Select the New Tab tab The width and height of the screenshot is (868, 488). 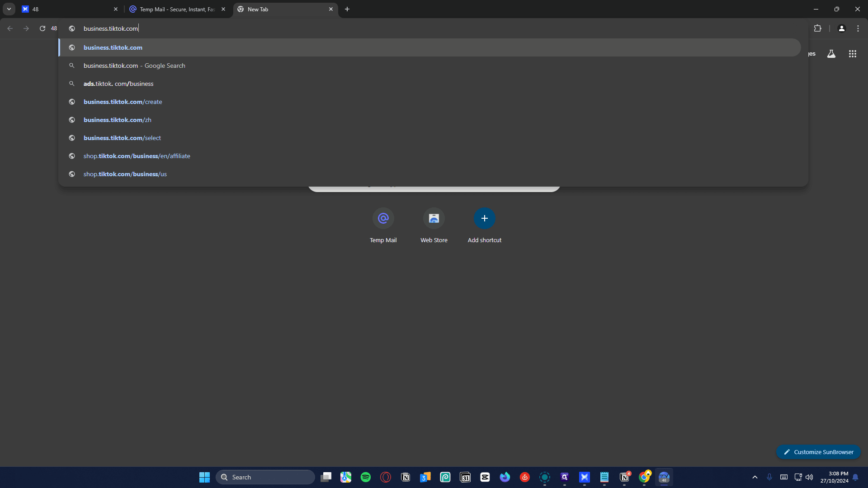click(x=285, y=9)
